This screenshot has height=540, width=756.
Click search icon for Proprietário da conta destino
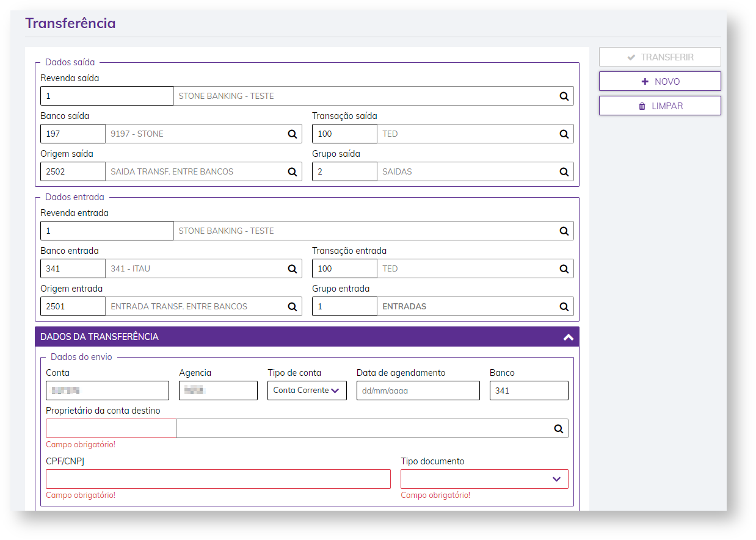[x=559, y=429]
